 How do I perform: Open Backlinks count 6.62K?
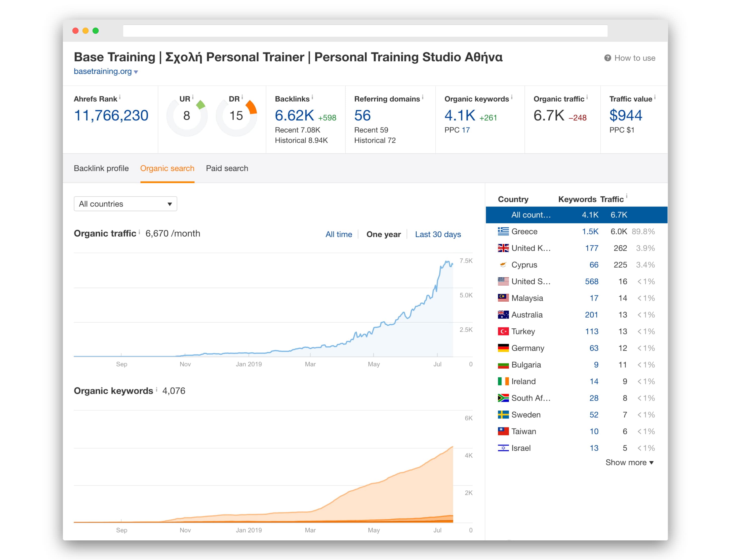295,115
